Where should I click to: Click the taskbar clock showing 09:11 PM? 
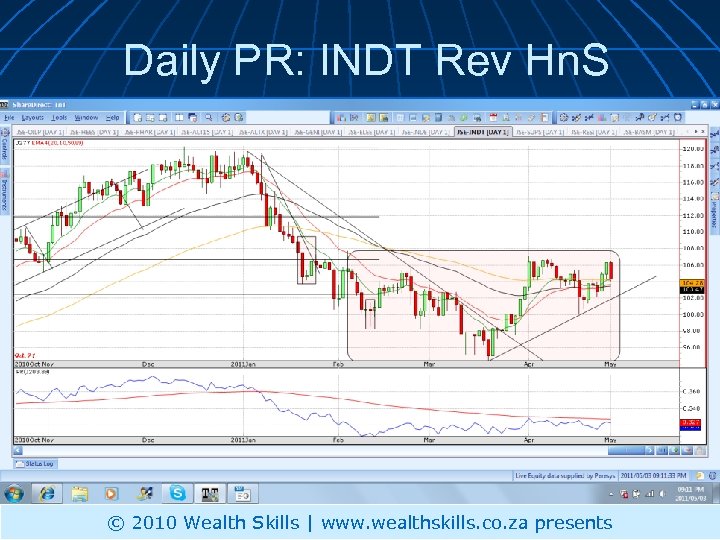point(692,494)
